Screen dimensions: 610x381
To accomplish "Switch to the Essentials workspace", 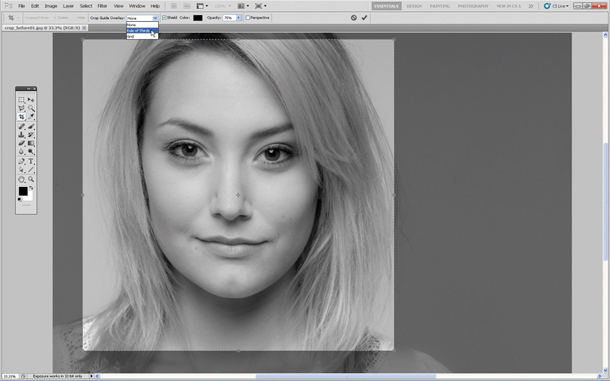I will 387,6.
